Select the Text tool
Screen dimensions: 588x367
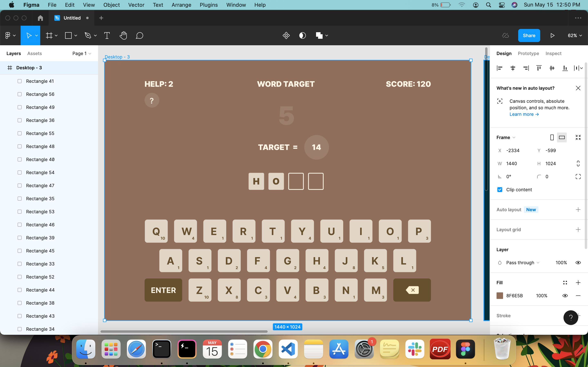coord(107,36)
